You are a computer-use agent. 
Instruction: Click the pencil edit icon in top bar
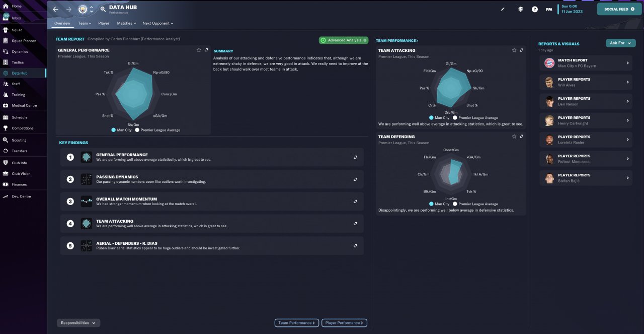tap(502, 9)
